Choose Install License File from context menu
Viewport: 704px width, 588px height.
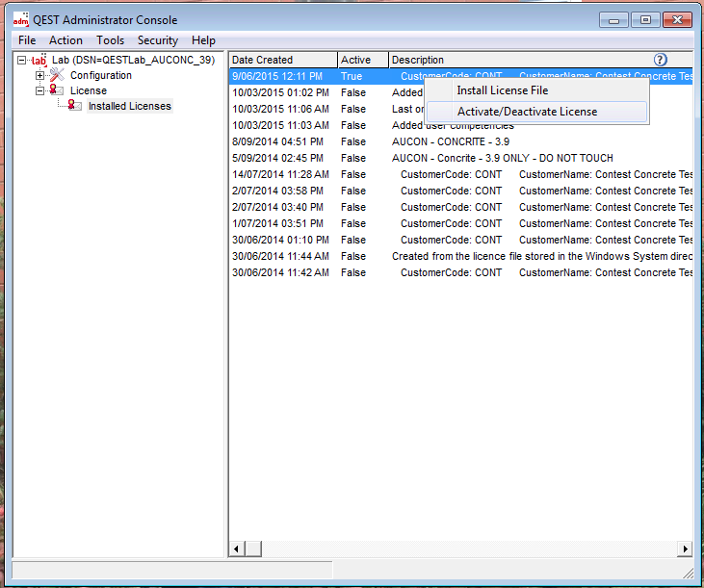click(502, 90)
